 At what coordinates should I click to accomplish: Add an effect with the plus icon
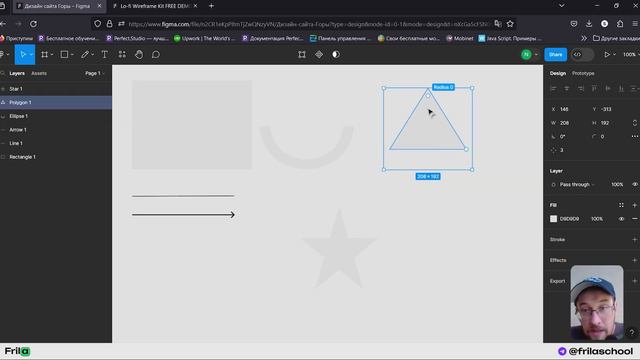click(x=635, y=260)
